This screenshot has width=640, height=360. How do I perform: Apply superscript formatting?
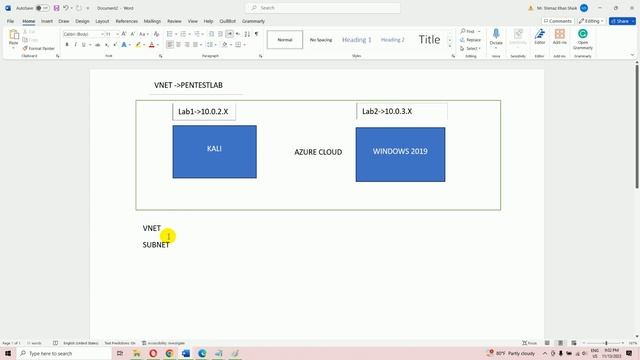115,45
